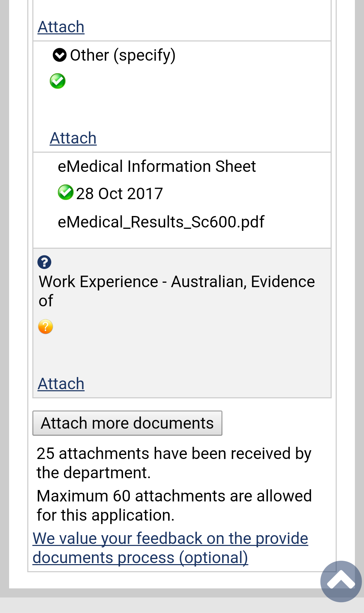
Task: Open the Attach link for Work Experience evidence
Action: tap(61, 384)
